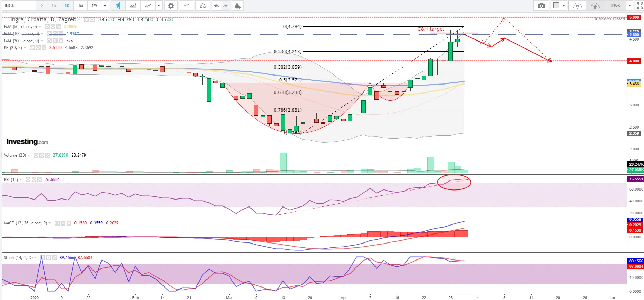Click the INGR symbol search field
The height and width of the screenshot is (300, 644).
[x=19, y=6]
